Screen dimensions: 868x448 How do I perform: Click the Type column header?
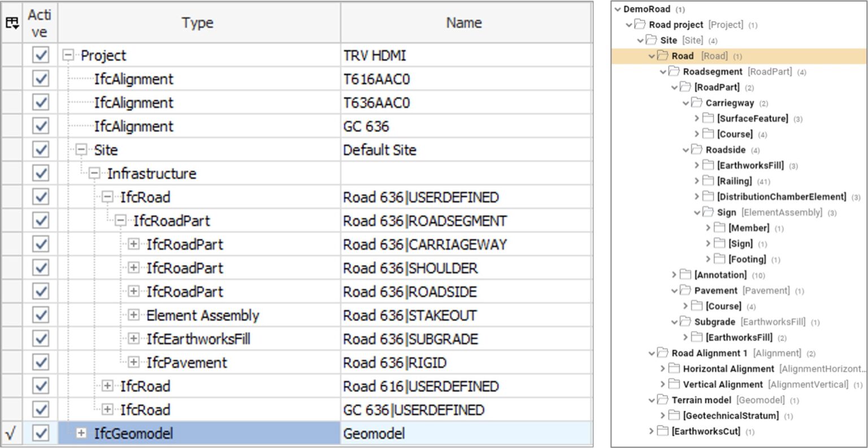point(197,23)
